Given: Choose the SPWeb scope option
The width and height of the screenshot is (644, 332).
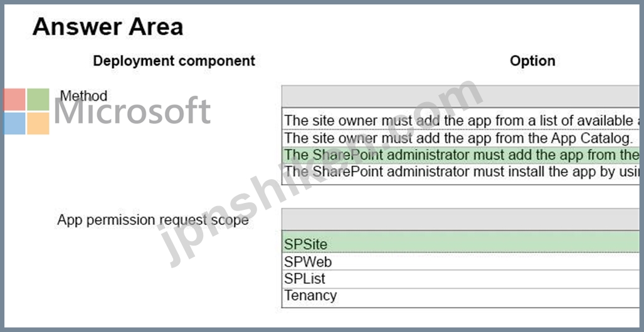Looking at the screenshot, I should coord(461,261).
